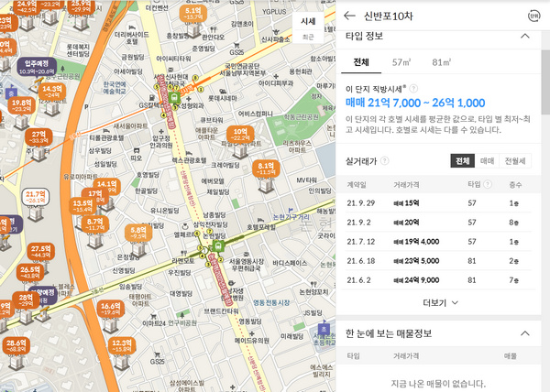Image resolution: width=550 pixels, height=392 pixels.
Task: Switch to the 57㎡ type tab
Action: click(401, 62)
